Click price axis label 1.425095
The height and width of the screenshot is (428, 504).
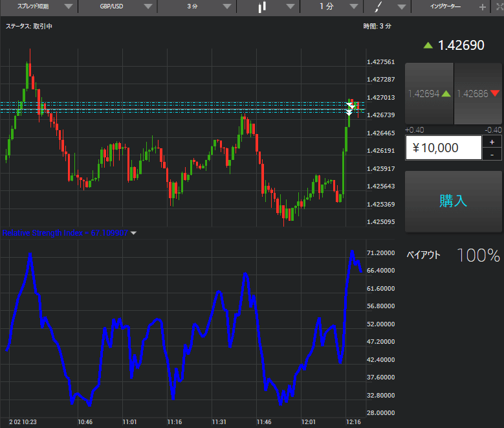[x=381, y=221]
